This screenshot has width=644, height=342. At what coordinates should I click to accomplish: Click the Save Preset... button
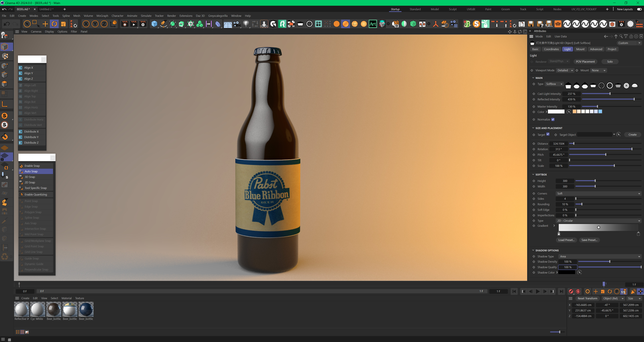tap(589, 240)
